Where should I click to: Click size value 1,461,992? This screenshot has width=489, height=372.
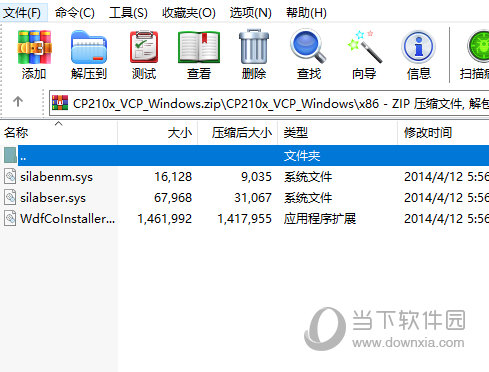point(165,219)
